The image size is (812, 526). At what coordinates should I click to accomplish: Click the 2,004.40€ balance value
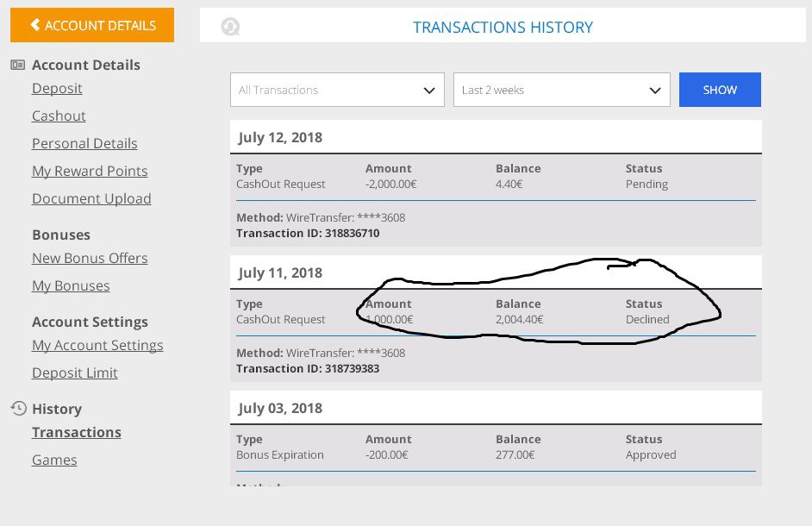(x=520, y=319)
